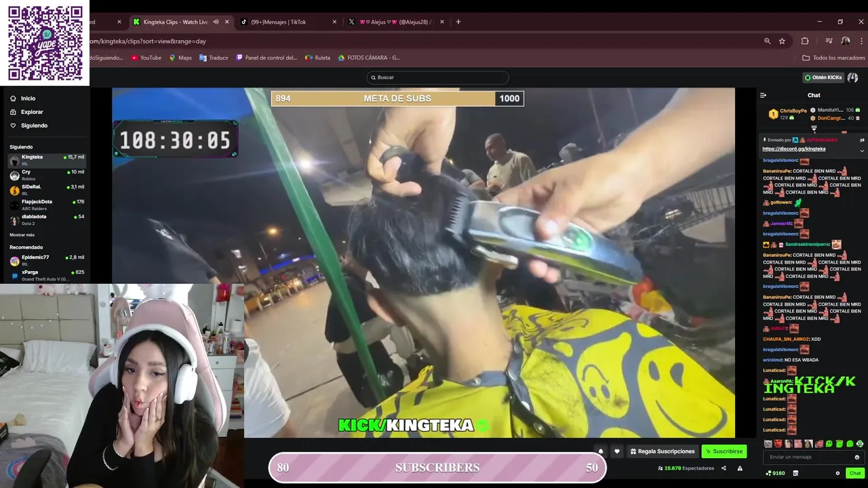
Task: Open media controls in Chrome toolbar
Action: coord(829,41)
